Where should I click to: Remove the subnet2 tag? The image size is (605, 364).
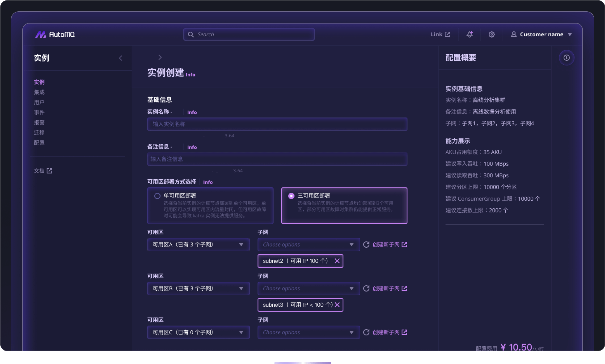pos(337,261)
